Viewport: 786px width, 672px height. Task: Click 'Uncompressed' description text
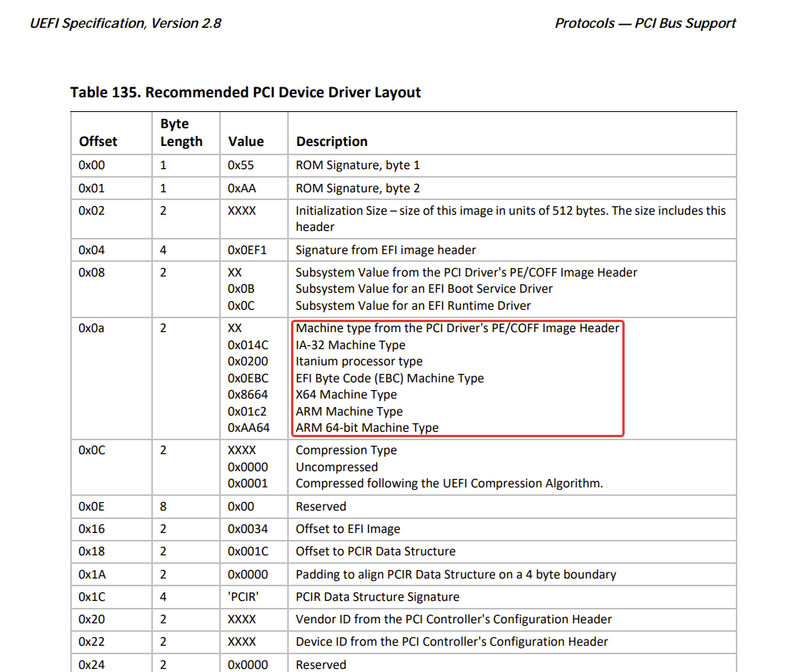click(x=337, y=467)
